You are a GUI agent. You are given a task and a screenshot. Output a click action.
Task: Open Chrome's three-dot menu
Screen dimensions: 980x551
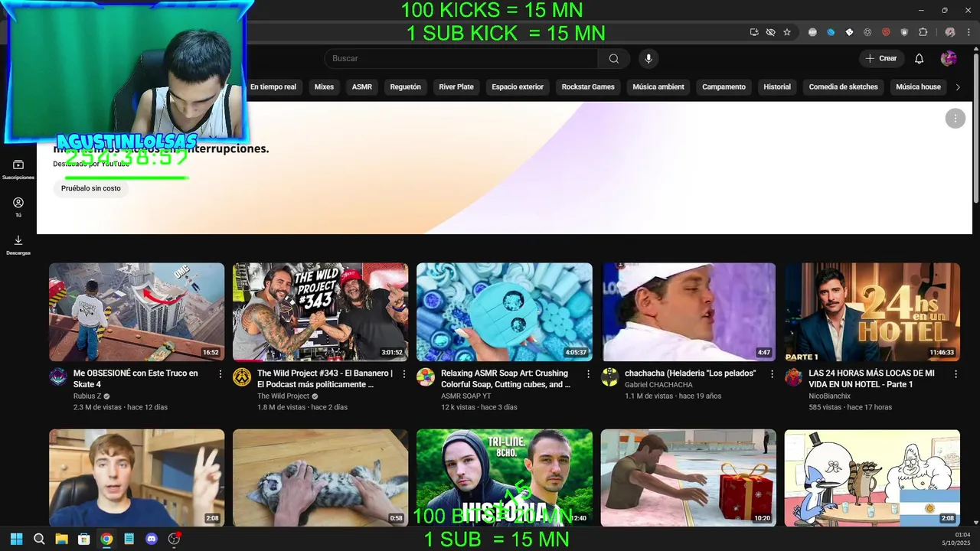tap(970, 32)
